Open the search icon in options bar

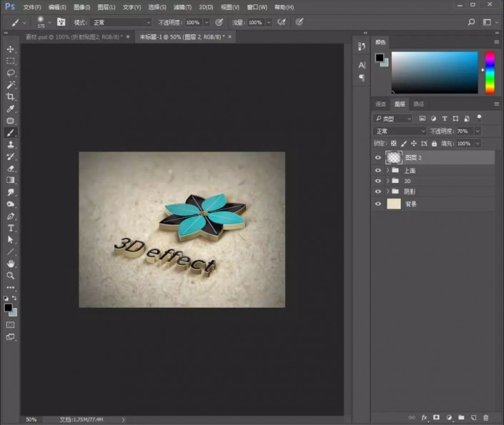[x=471, y=22]
